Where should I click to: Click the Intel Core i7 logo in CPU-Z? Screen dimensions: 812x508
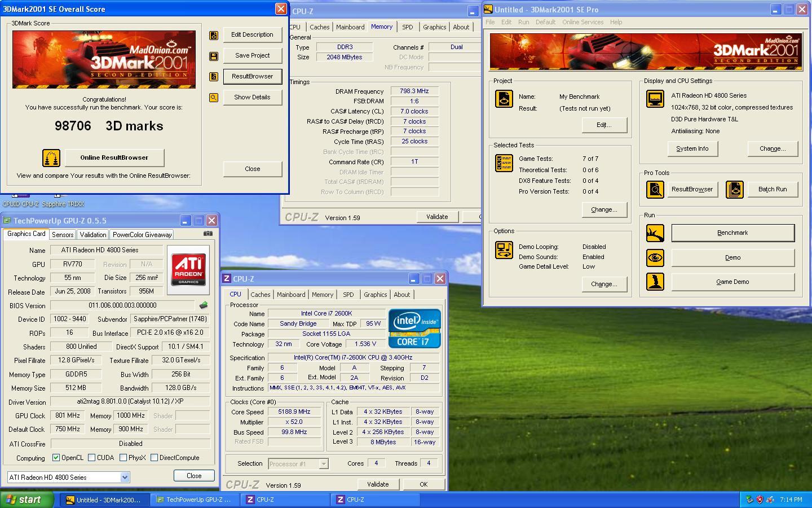point(414,328)
